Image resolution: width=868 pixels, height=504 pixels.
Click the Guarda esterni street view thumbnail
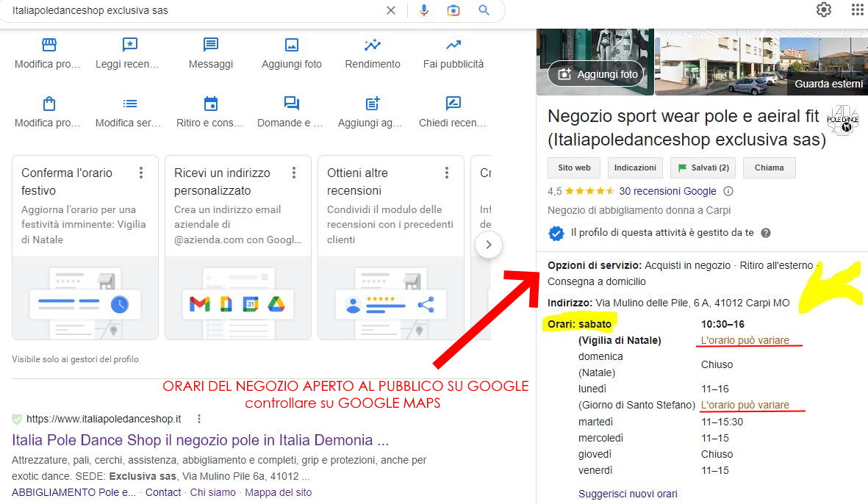coord(761,62)
